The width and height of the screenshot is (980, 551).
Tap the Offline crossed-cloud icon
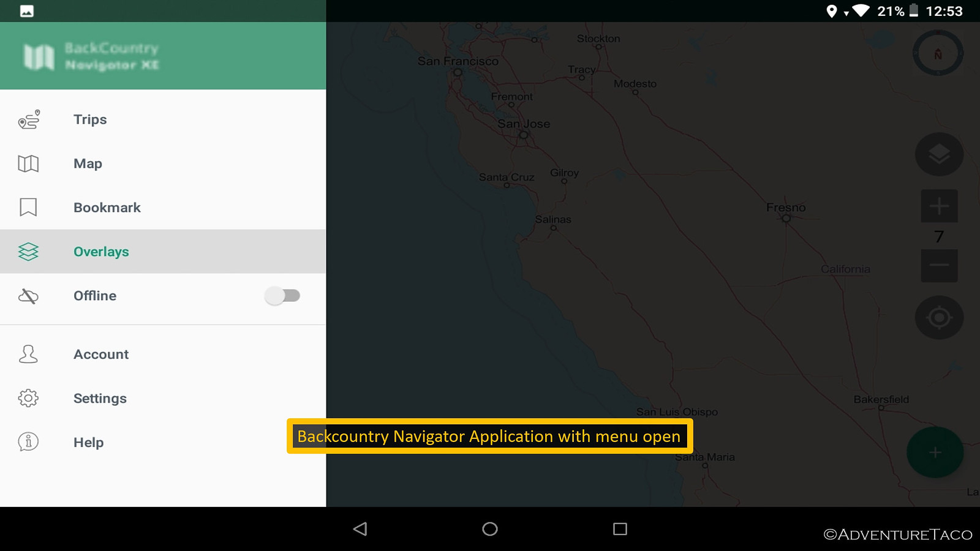pos(28,296)
